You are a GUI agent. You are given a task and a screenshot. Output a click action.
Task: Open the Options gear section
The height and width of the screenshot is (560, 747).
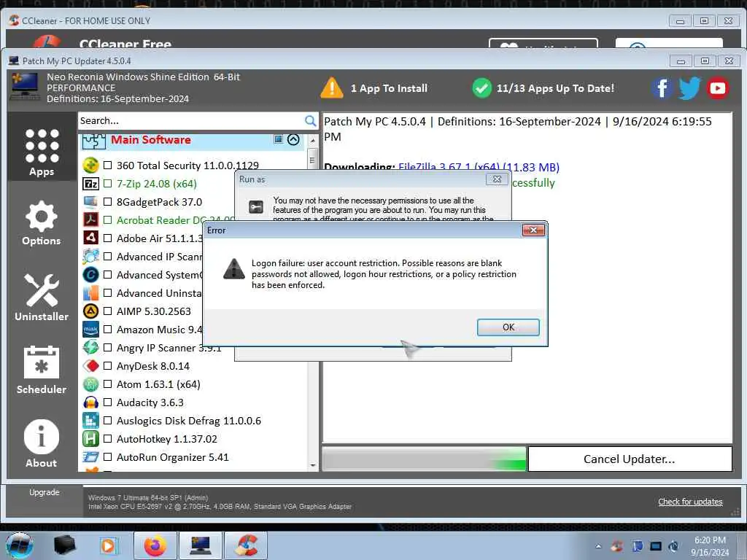(x=42, y=223)
